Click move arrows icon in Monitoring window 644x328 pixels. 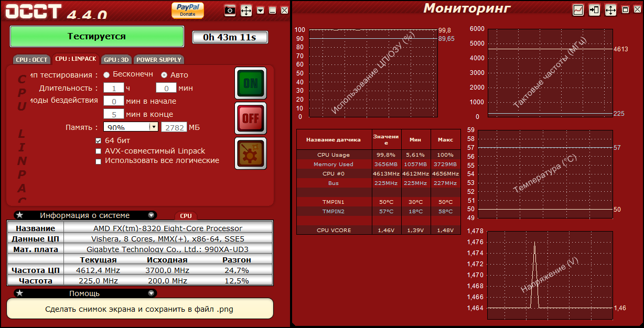pyautogui.click(x=610, y=10)
